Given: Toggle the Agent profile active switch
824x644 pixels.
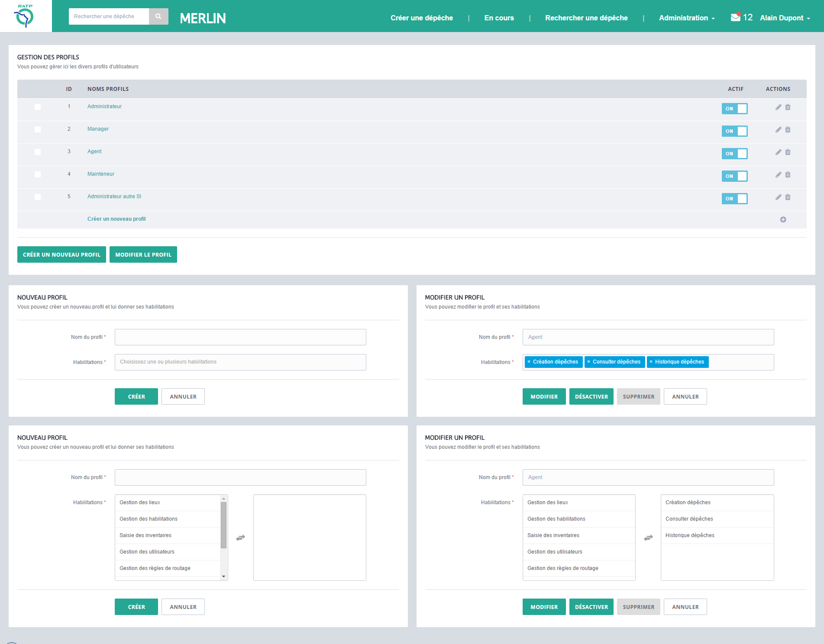Looking at the screenshot, I should click(734, 154).
